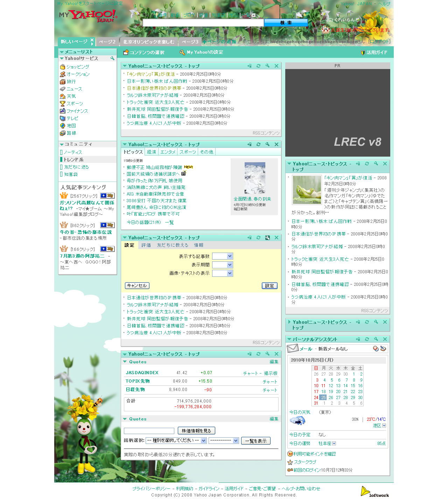Switch to the ページ2 tab

(107, 42)
